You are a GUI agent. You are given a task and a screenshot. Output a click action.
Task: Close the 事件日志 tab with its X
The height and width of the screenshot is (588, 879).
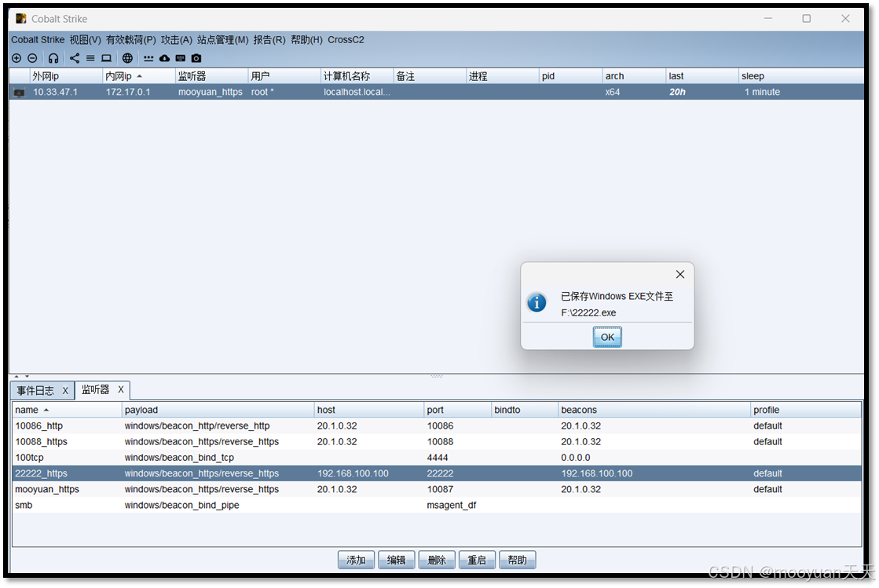pyautogui.click(x=65, y=391)
